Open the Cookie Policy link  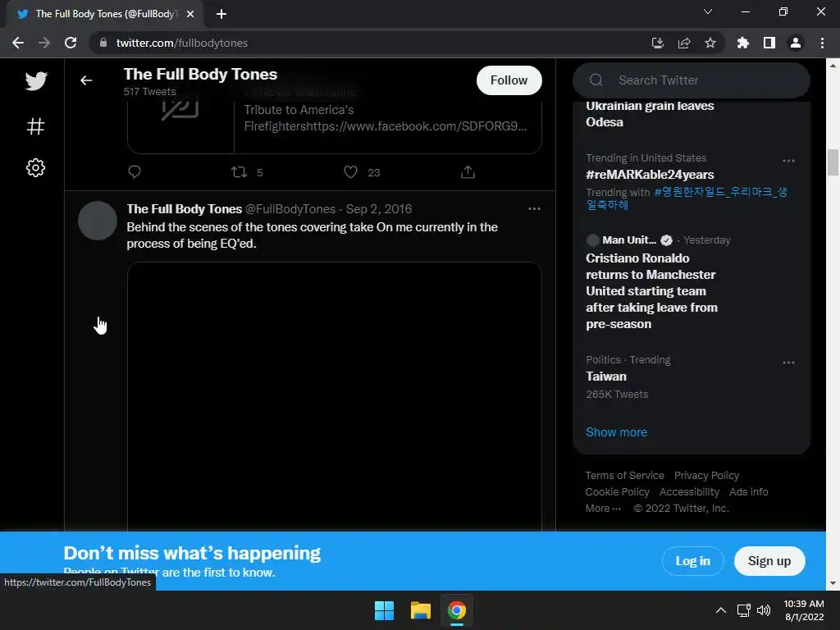617,492
